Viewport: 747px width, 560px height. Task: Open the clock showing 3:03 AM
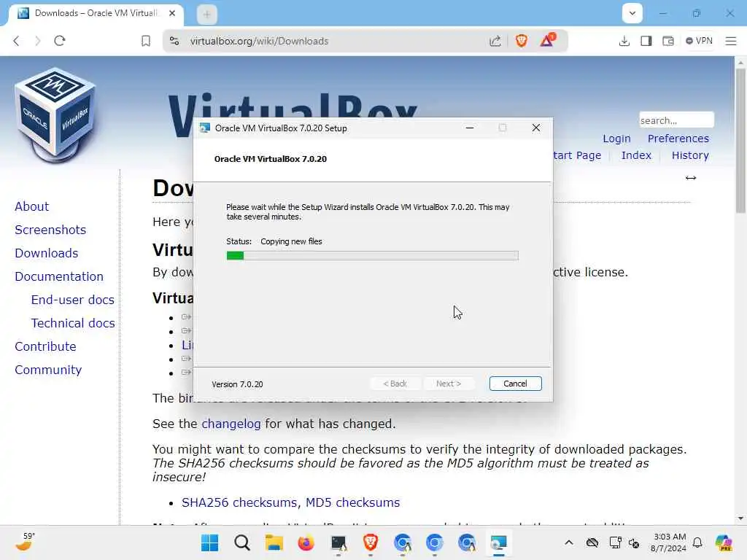(669, 542)
